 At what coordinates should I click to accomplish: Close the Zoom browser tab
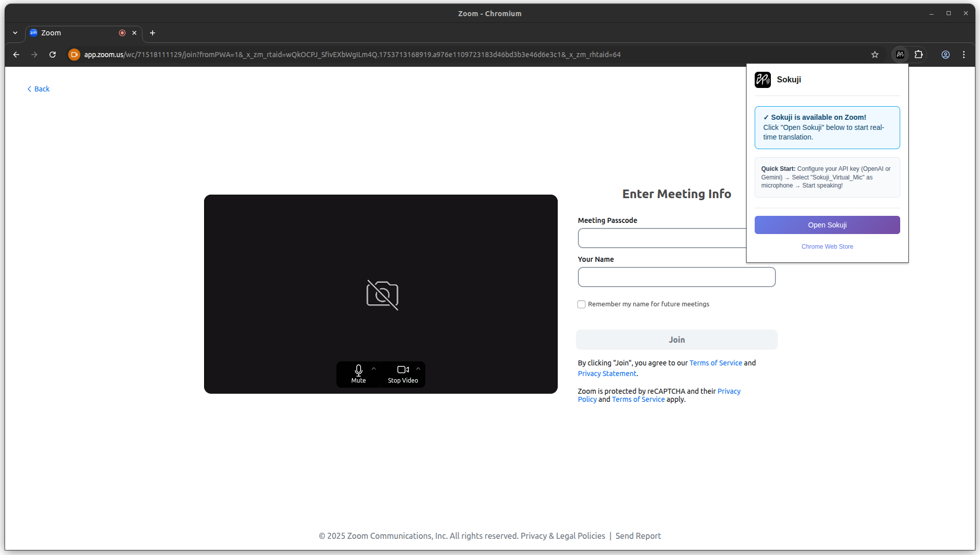(x=134, y=33)
